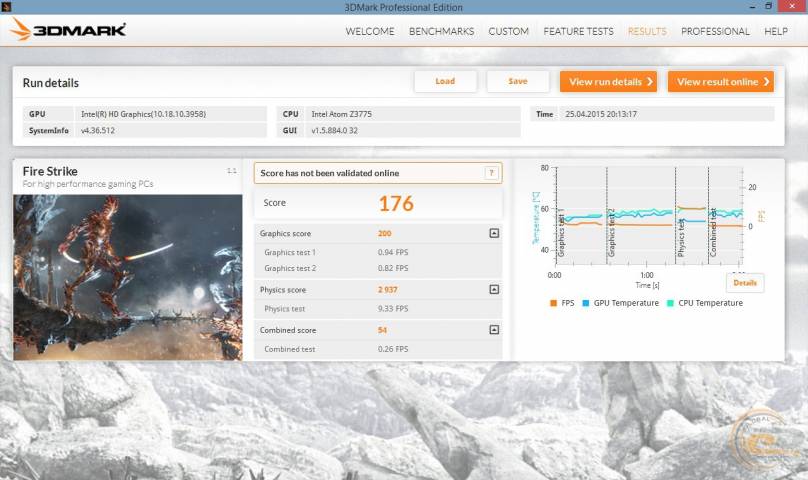Viewport: 808px width, 480px height.
Task: Click the Run details heading
Action: [x=50, y=83]
